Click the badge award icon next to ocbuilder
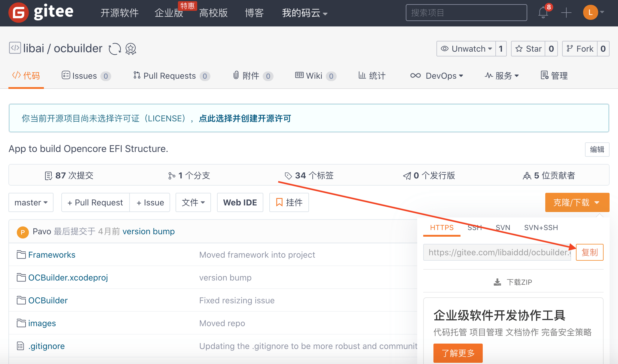The height and width of the screenshot is (364, 618). click(x=131, y=49)
